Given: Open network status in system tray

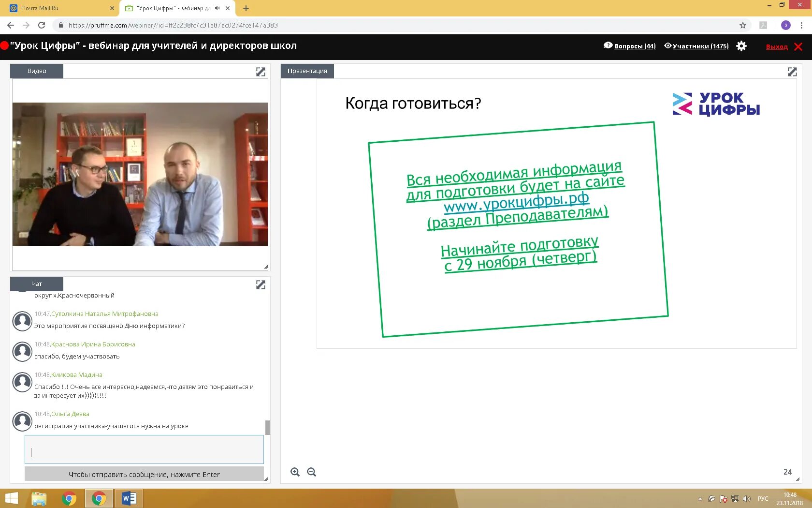Looking at the screenshot, I should pos(735,499).
